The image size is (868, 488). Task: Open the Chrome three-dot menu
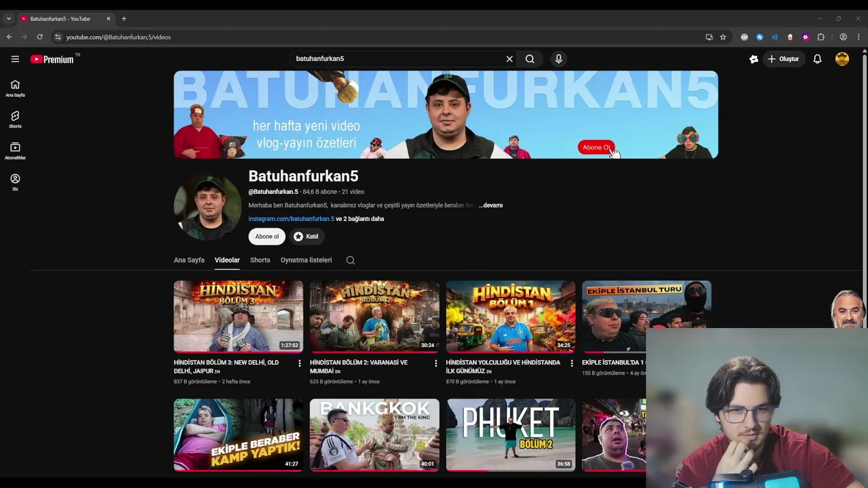(x=859, y=37)
